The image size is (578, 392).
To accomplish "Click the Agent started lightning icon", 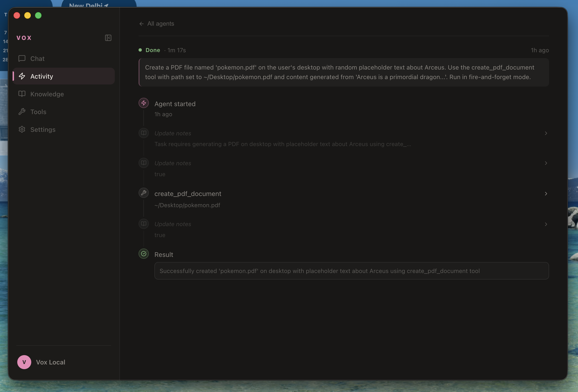I will (143, 103).
